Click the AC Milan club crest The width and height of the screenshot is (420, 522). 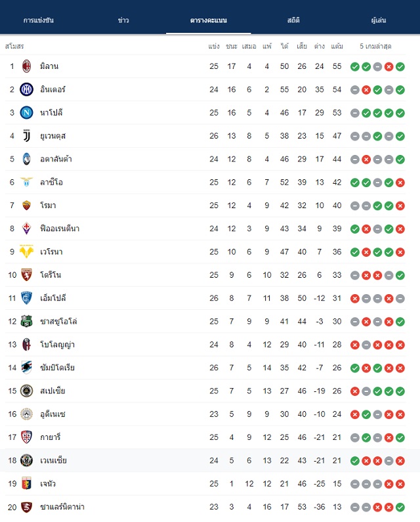[x=27, y=66]
